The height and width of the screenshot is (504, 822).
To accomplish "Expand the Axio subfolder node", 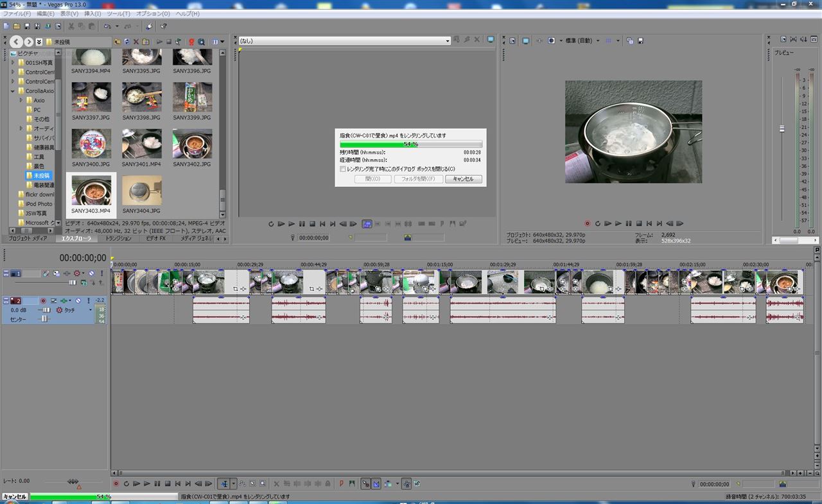I will pos(21,101).
